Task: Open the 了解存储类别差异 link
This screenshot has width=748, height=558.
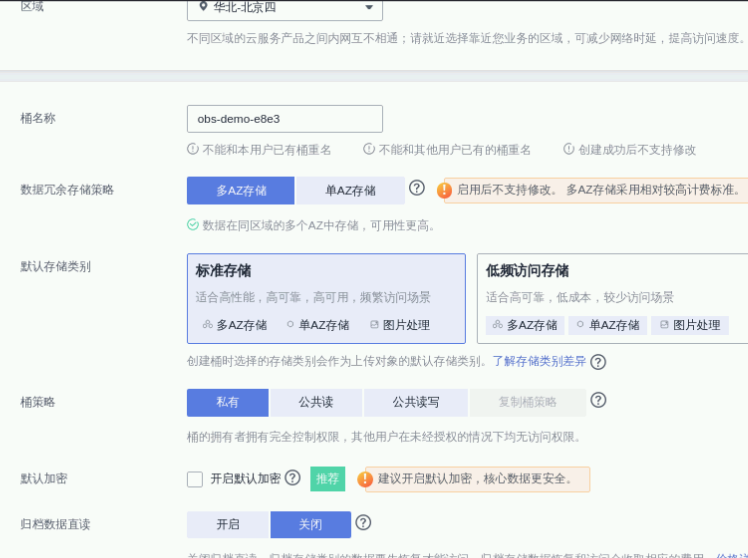Action: point(539,362)
